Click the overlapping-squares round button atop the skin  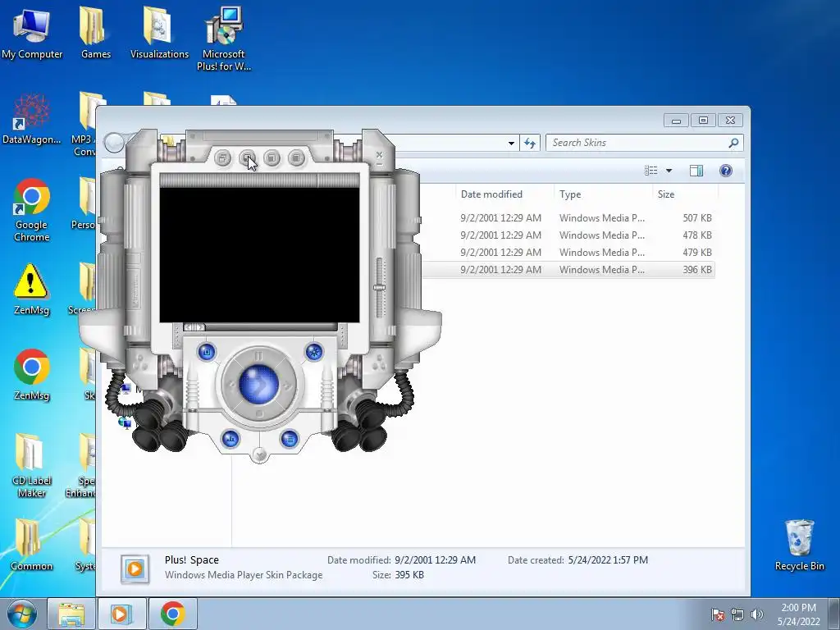click(x=223, y=158)
